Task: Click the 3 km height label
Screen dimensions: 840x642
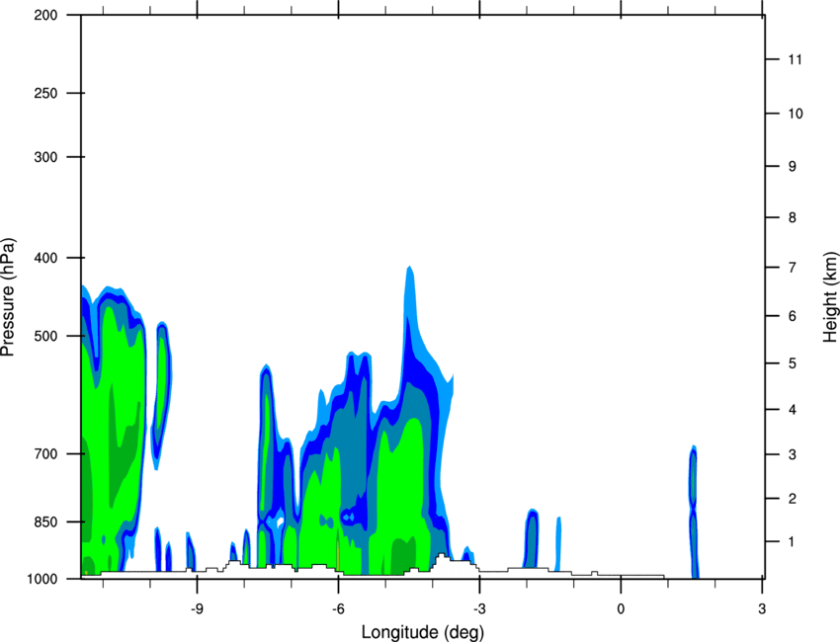Action: click(793, 454)
